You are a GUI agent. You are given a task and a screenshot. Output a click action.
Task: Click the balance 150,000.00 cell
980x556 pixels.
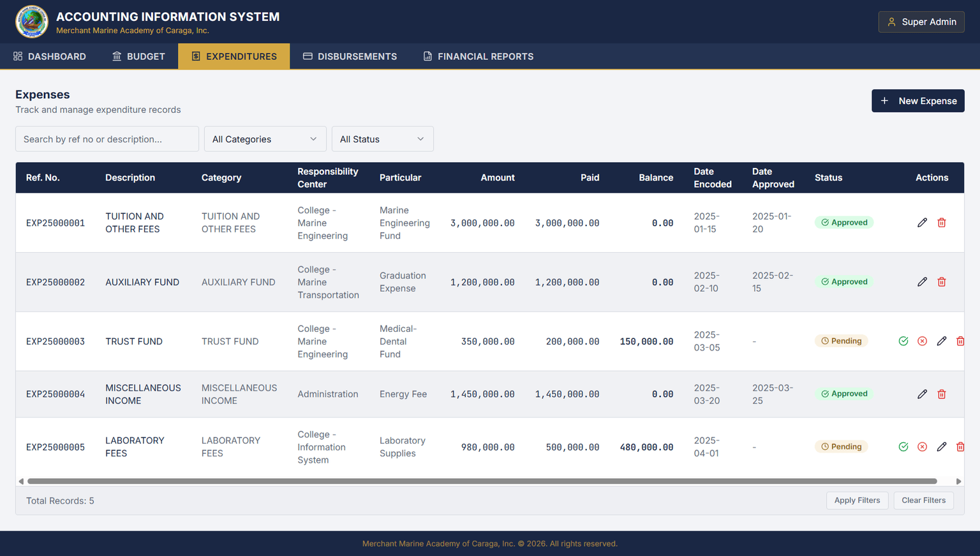coord(646,342)
